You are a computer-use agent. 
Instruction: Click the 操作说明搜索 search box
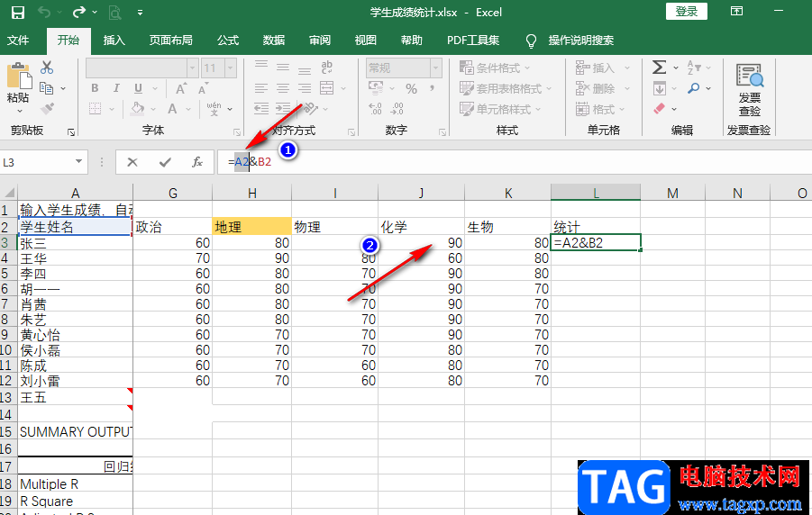(580, 41)
